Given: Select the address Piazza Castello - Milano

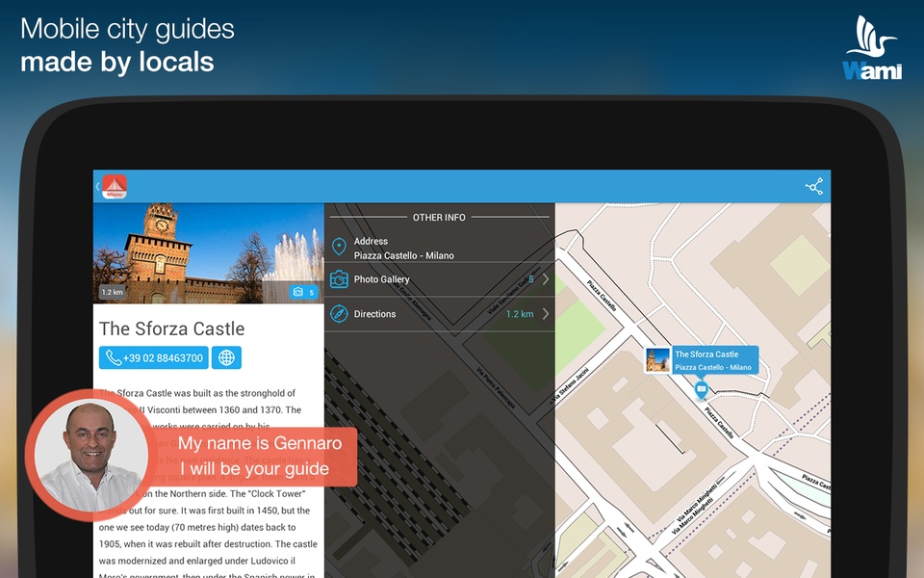Looking at the screenshot, I should (x=403, y=255).
